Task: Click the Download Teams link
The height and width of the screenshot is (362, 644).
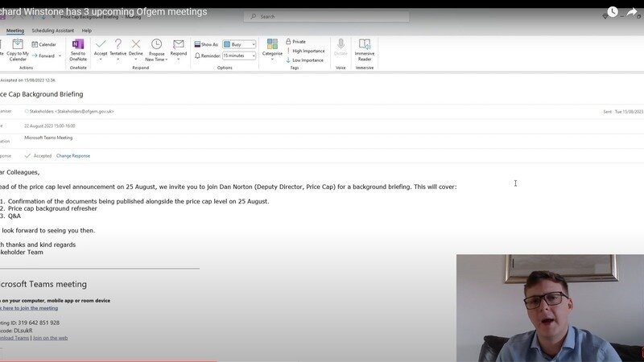Action: click(14, 338)
